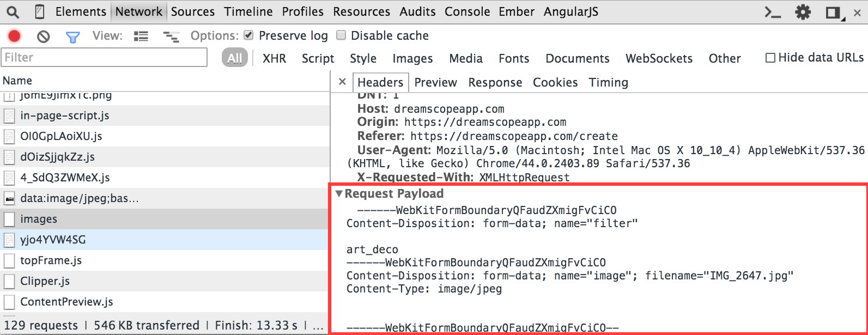Open the Sources panel tab
This screenshot has height=335, width=868.
[x=193, y=11]
